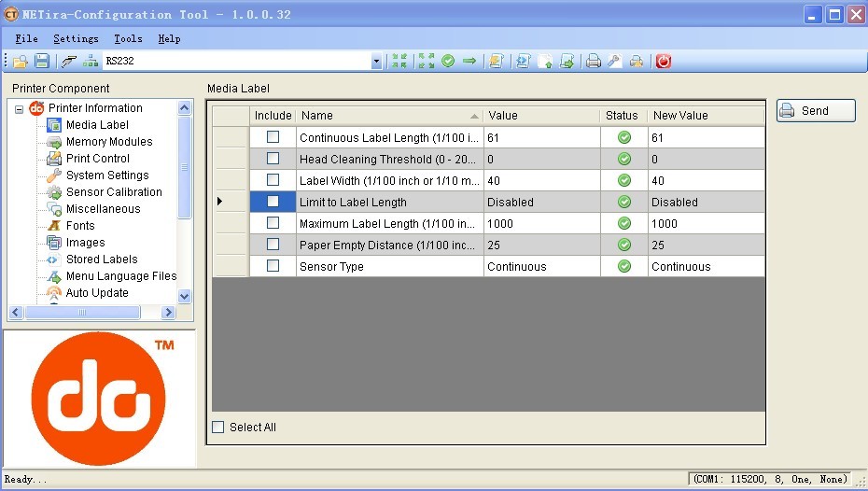The height and width of the screenshot is (491, 868).
Task: Enable the Select All checkbox
Action: tap(218, 428)
